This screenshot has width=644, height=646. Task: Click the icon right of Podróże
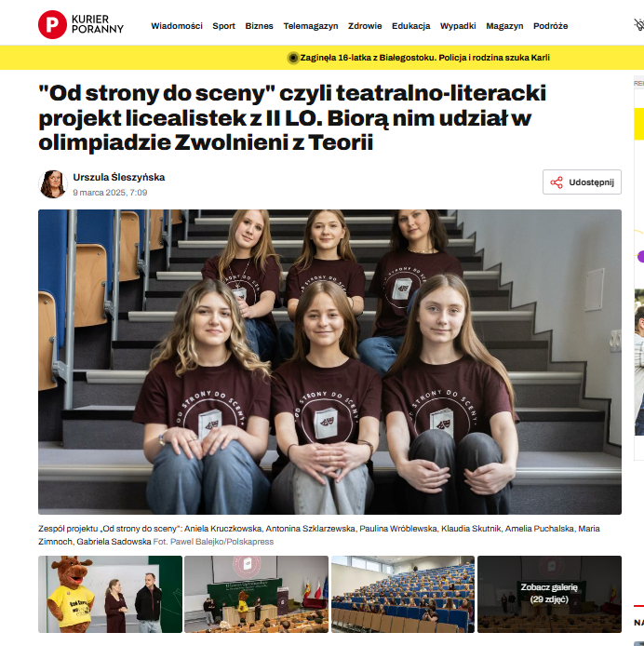point(638,25)
